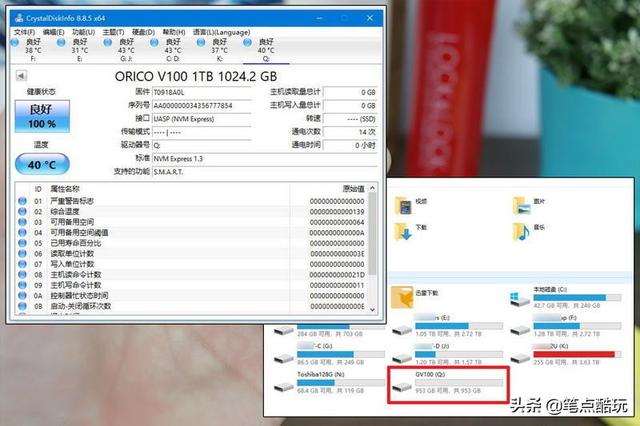Select the Toshiba128G (N:) drive label

(321, 374)
